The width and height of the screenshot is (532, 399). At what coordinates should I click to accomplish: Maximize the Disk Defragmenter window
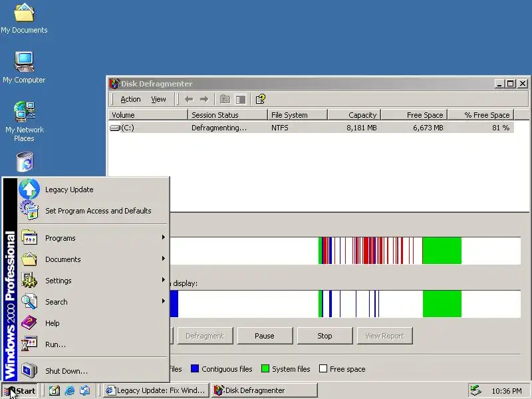coord(510,84)
